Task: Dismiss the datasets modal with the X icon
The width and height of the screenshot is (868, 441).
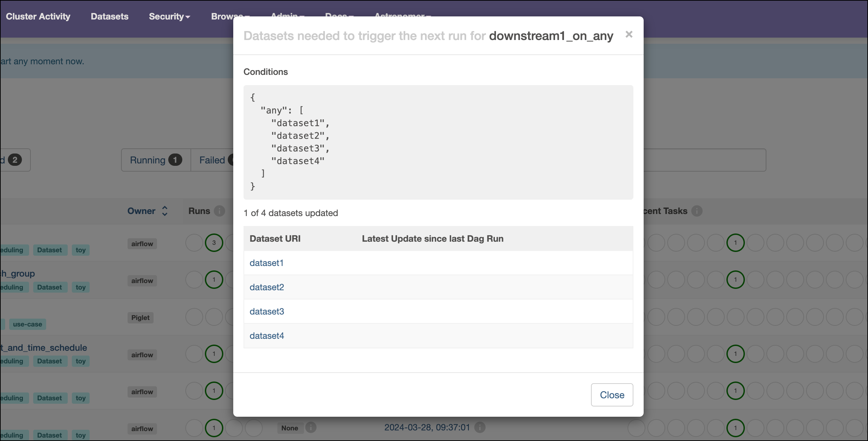Action: tap(629, 34)
